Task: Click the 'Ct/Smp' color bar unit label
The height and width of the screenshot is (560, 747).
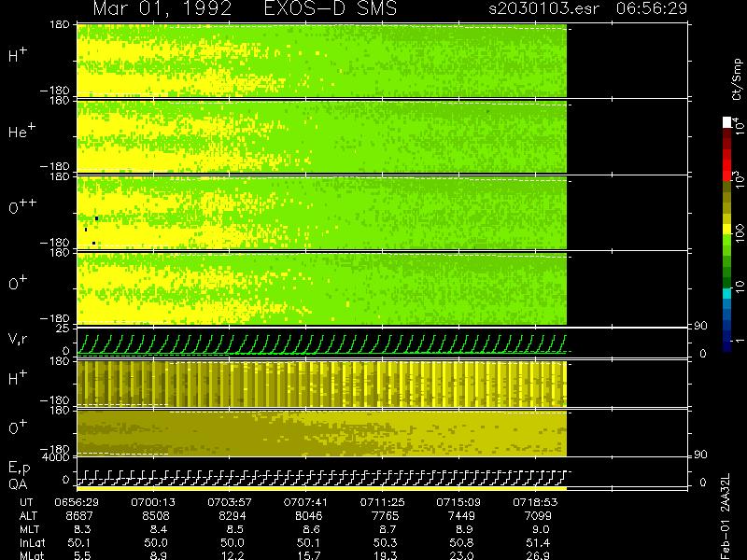Action: [737, 79]
